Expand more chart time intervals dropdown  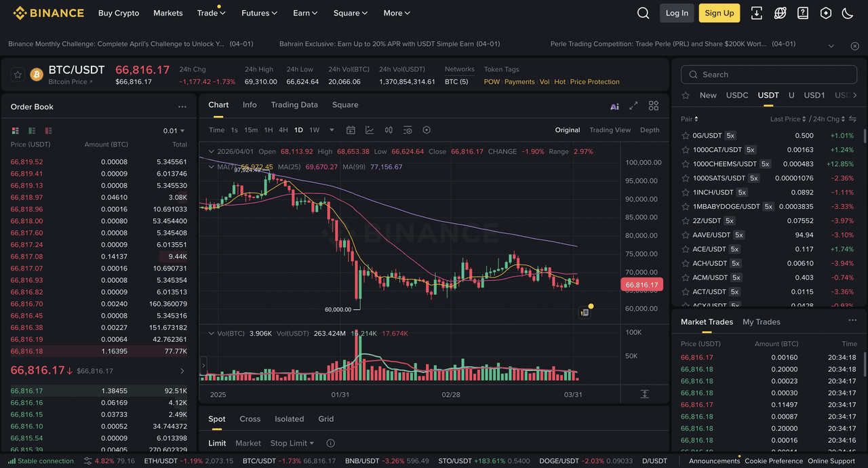(332, 130)
